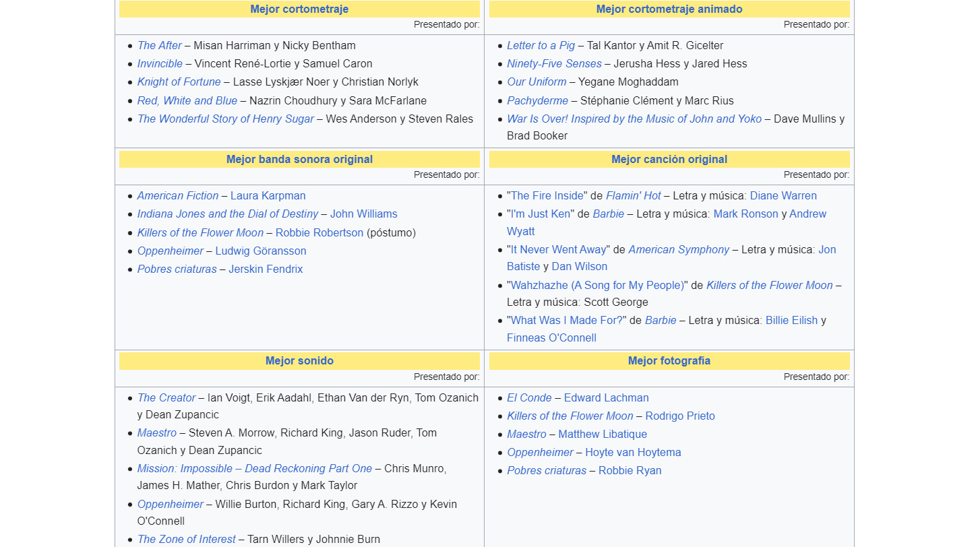Open American Fiction link
The height and width of the screenshot is (547, 980).
pos(178,196)
